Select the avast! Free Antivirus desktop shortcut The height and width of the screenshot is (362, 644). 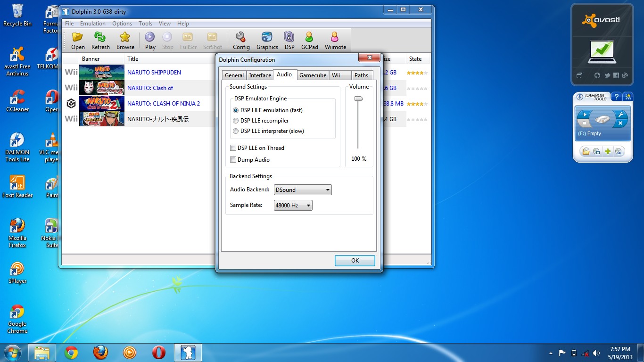17,61
